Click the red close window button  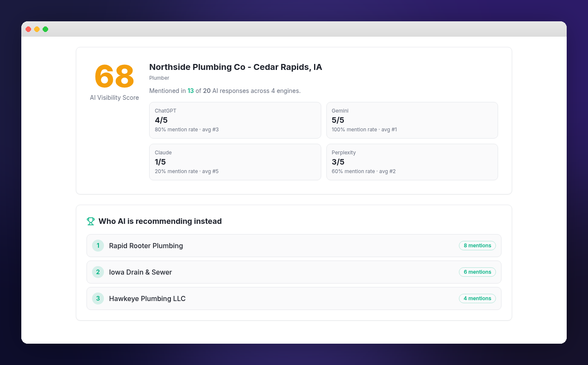(29, 29)
